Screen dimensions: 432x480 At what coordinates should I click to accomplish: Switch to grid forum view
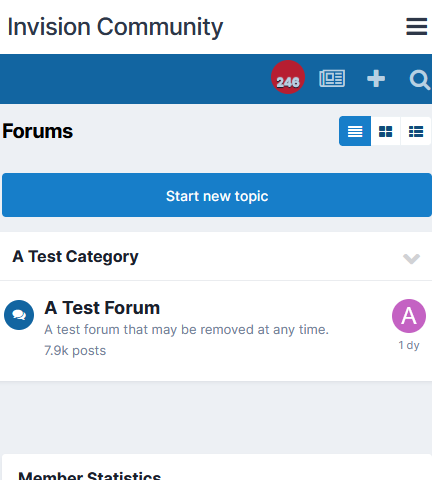386,131
